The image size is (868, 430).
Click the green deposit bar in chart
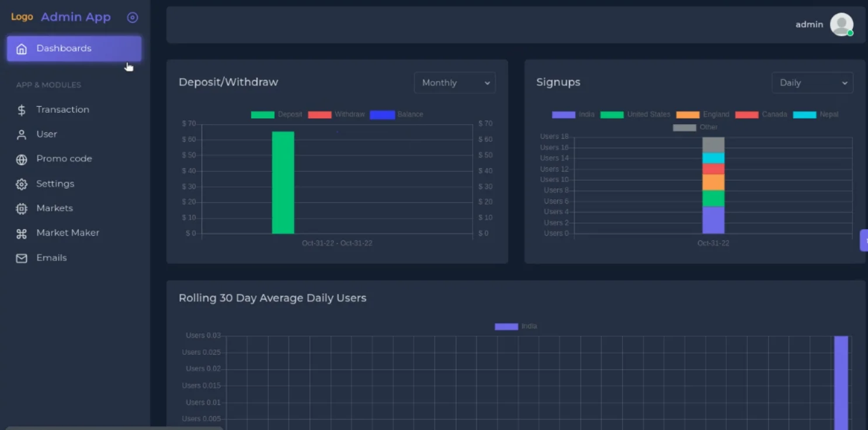(x=283, y=182)
